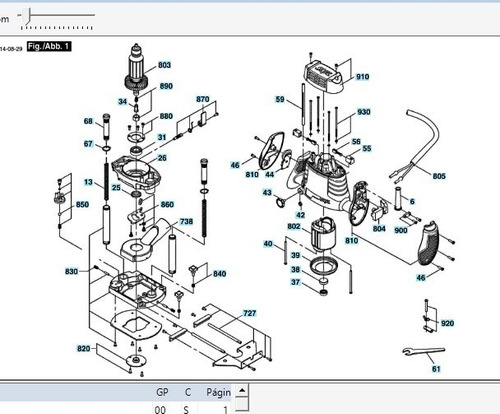Select part number 42 label
This screenshot has width=500, height=414.
pos(301,215)
